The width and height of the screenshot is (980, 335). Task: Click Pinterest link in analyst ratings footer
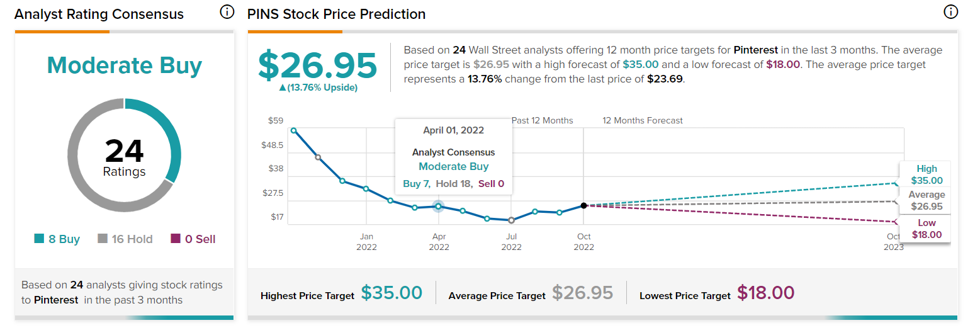pos(56,300)
